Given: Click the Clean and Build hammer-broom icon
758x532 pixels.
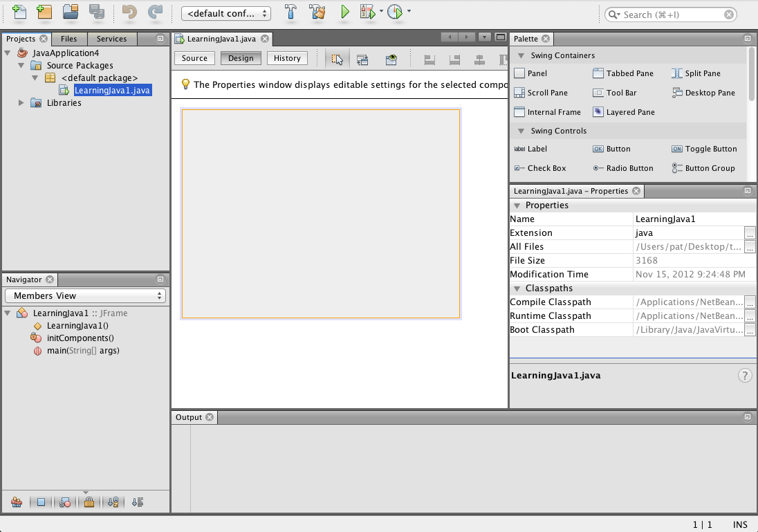Looking at the screenshot, I should pos(317,12).
